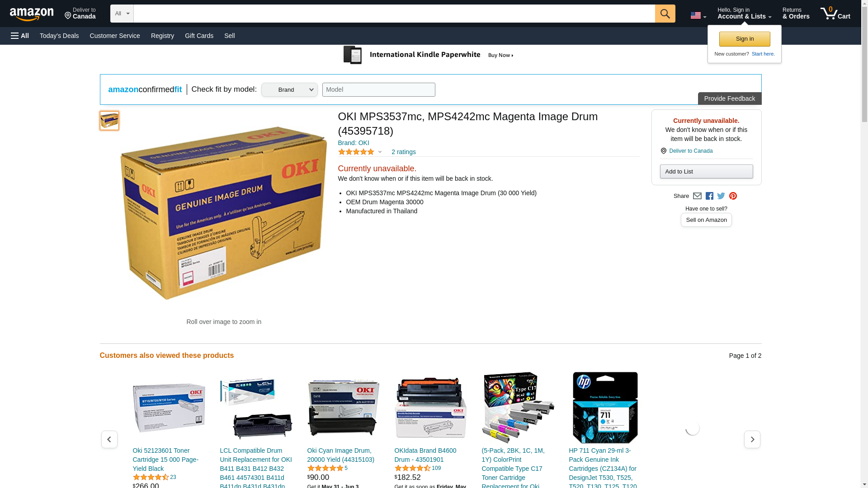Screen dimensions: 868x488
Task: Open the shopping cart icon
Action: tap(835, 14)
